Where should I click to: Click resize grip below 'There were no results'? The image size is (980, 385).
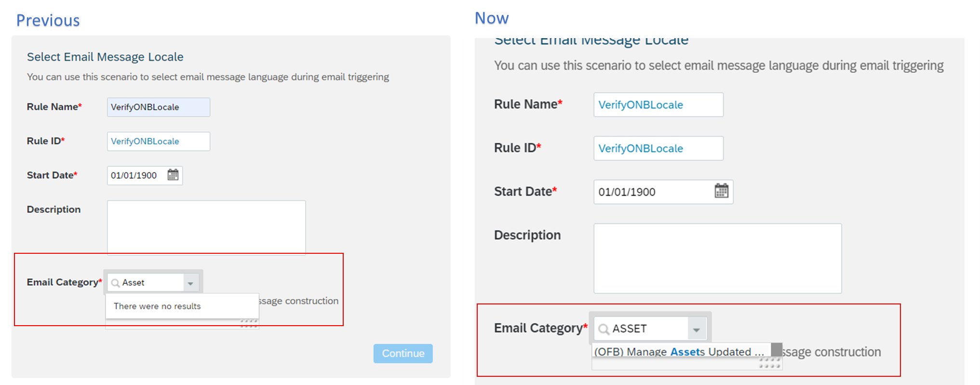tap(249, 323)
